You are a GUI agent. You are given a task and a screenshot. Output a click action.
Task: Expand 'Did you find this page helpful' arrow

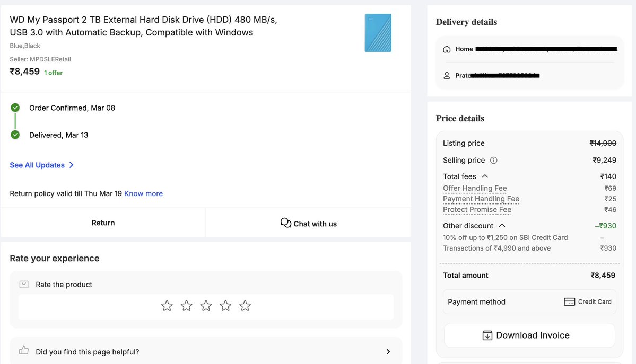point(388,351)
